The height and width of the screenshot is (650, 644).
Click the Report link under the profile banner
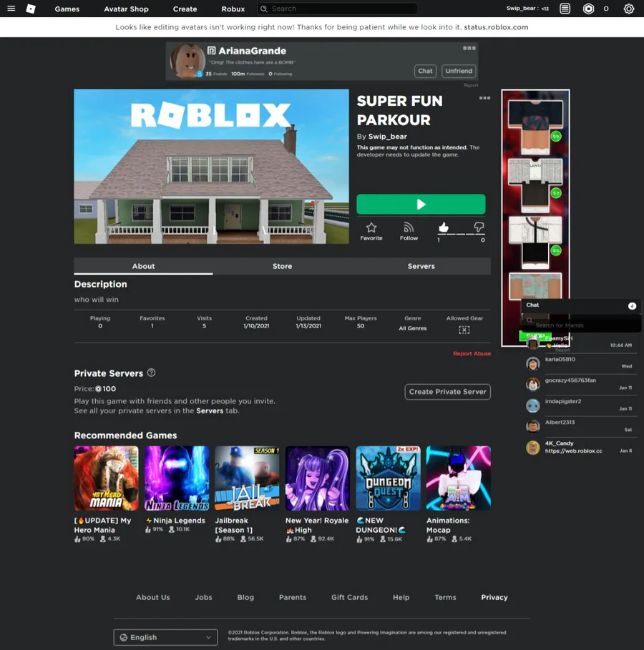pos(471,85)
